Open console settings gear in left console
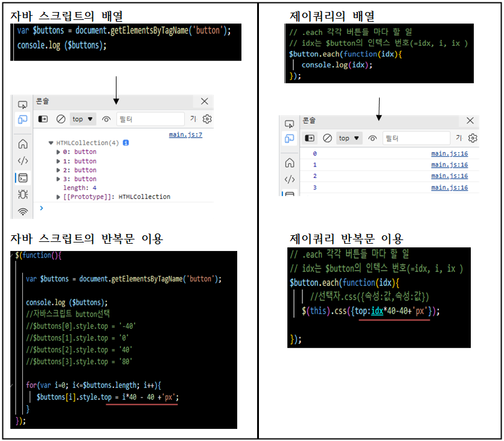 (x=207, y=119)
